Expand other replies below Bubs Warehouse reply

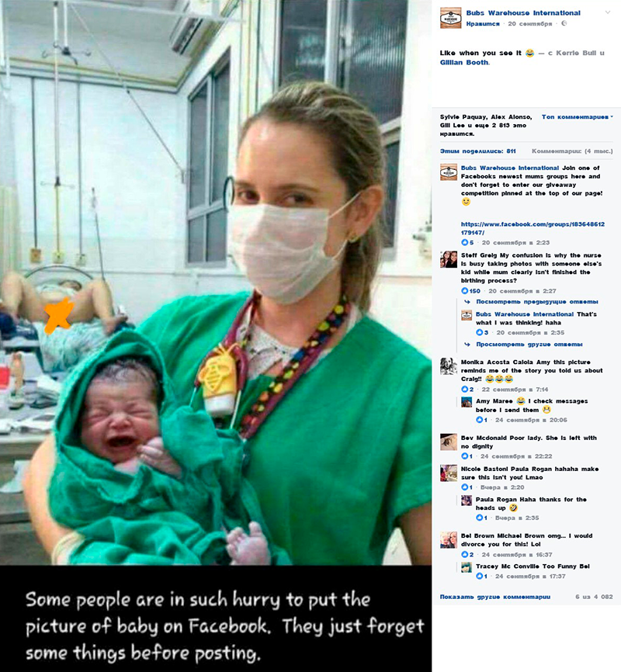click(x=529, y=344)
